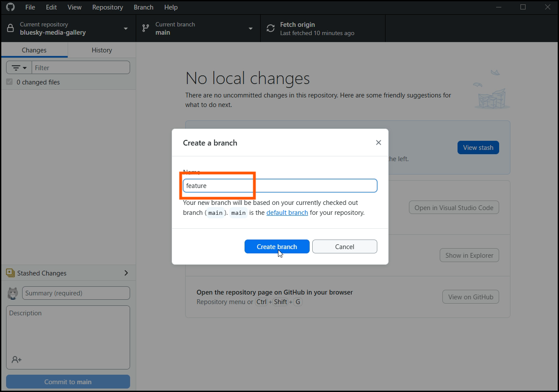The height and width of the screenshot is (392, 559).
Task: Open the Current branch main dropdown
Action: pyautogui.click(x=198, y=28)
